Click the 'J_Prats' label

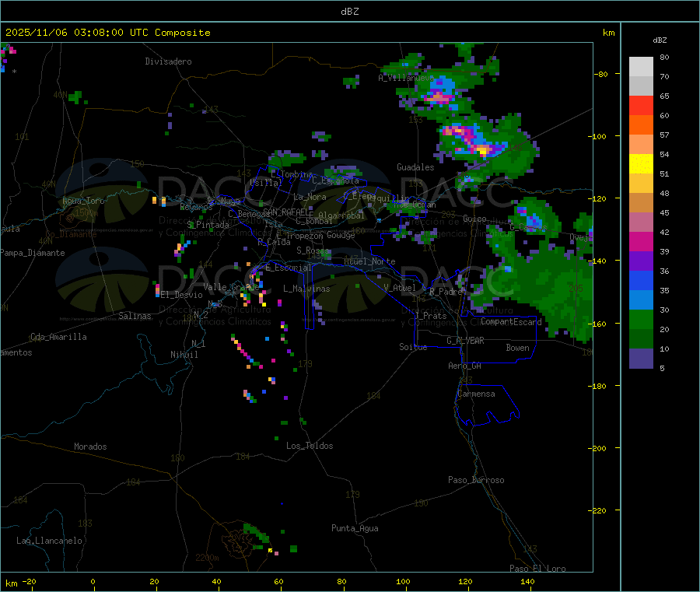(431, 316)
